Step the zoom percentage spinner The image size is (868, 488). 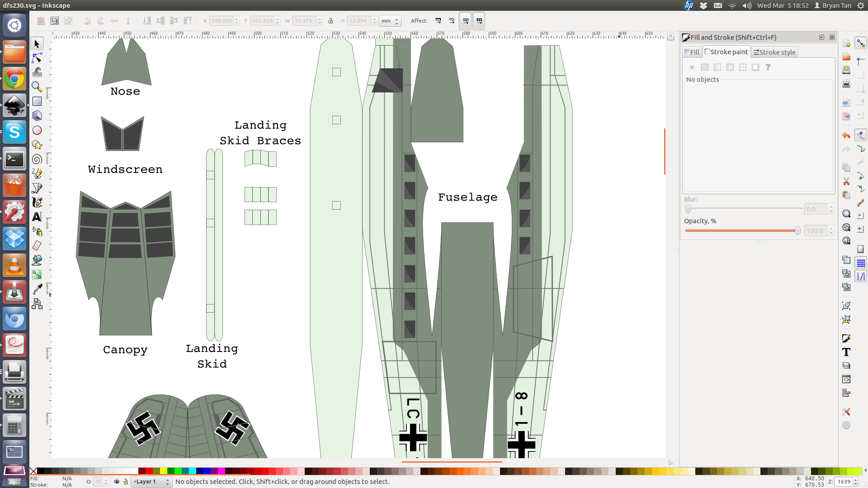coord(856,482)
